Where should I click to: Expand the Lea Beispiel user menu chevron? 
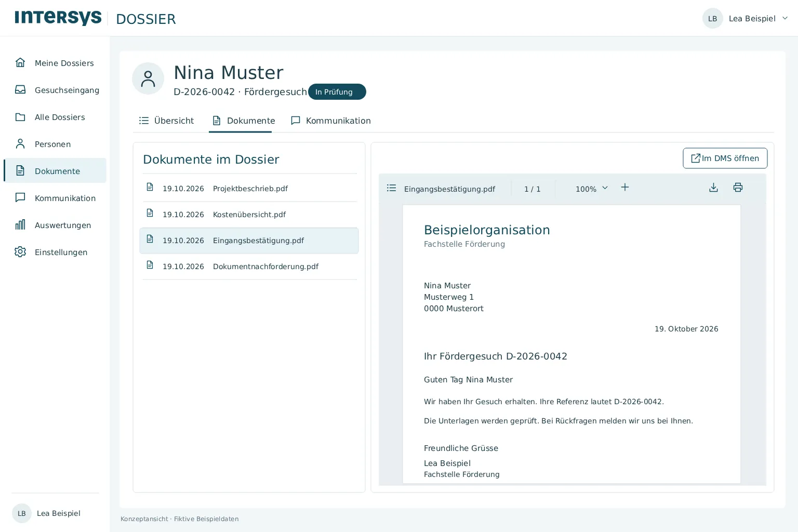coord(785,18)
